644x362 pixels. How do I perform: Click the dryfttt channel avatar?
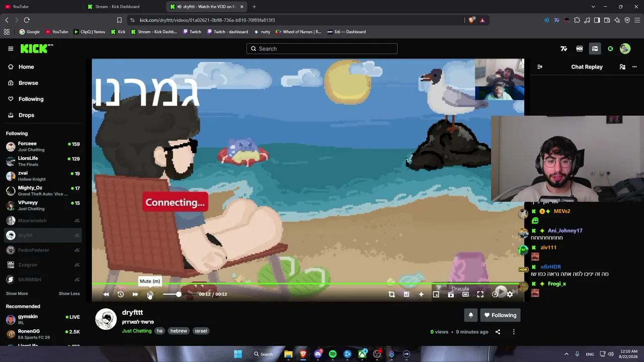[x=106, y=319]
